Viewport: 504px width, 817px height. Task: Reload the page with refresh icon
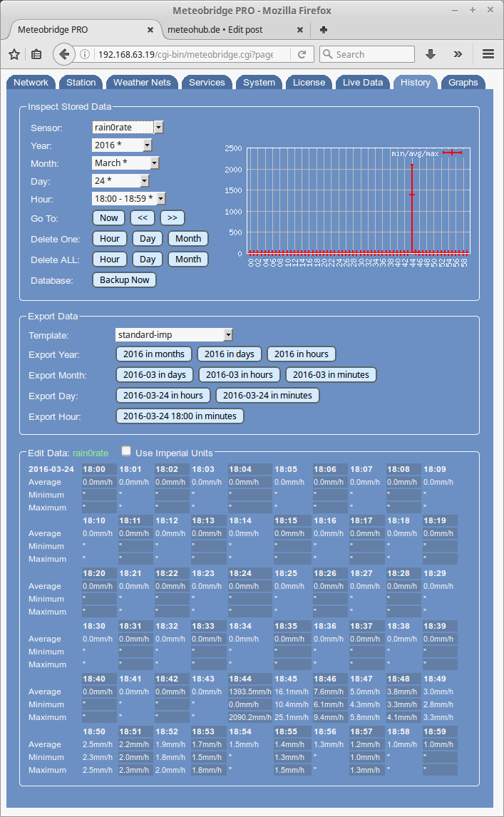[302, 54]
